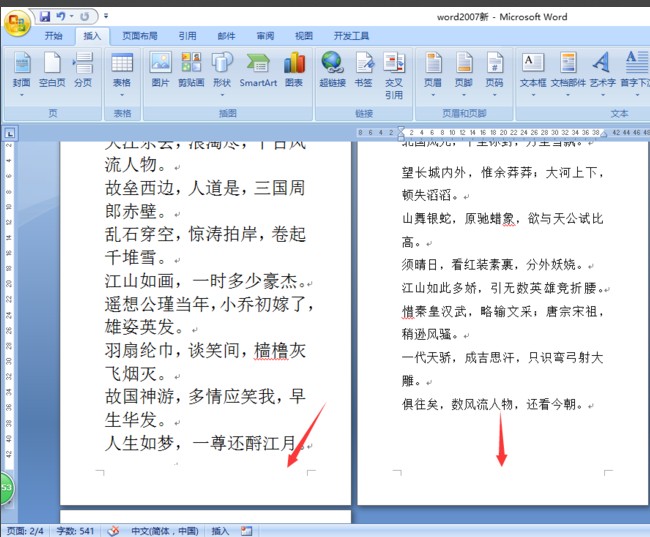Viewport: 650px width, 537px height.
Task: Insert a SmartArt graphic
Action: pos(258,70)
